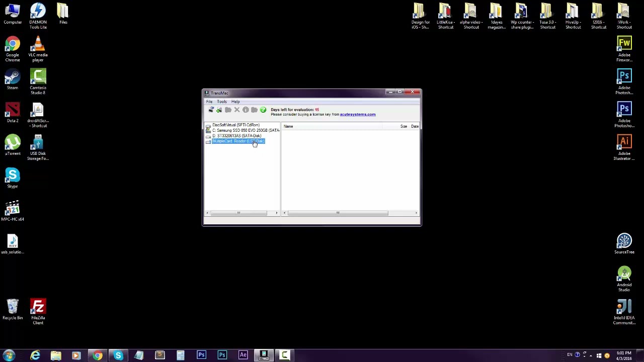Viewport: 644px width, 362px height.
Task: Click the refresh drive list toolbar icon
Action: pyautogui.click(x=211, y=110)
